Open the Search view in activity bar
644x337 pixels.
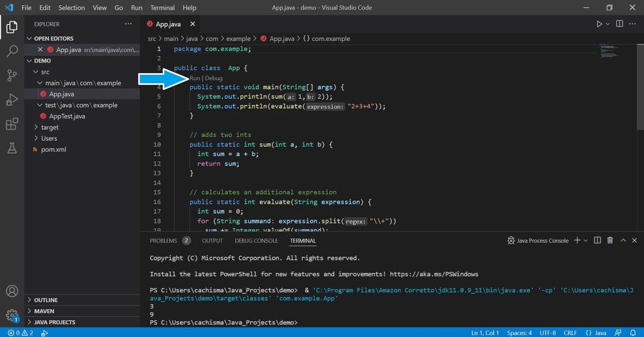point(12,51)
